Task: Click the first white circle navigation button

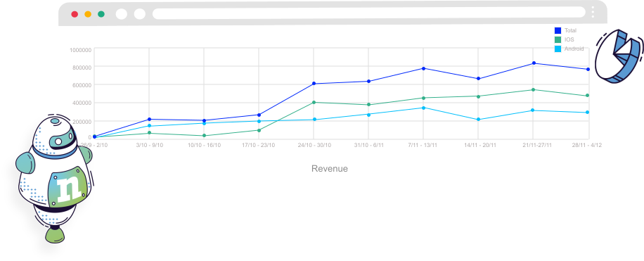Action: pyautogui.click(x=122, y=14)
